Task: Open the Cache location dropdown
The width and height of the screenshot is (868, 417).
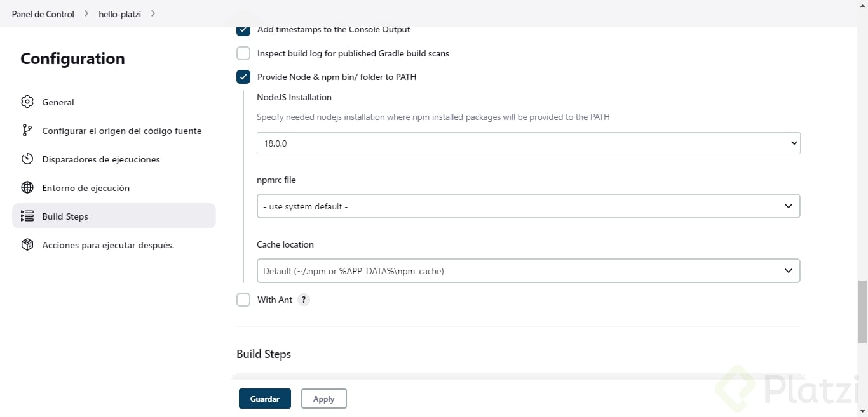Action: coord(528,271)
